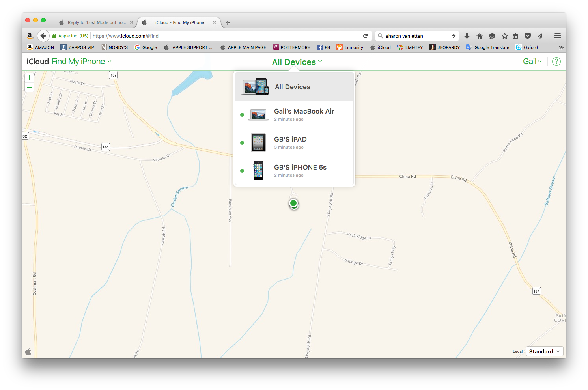Collapse the All Devices dropdown header

coord(297,62)
